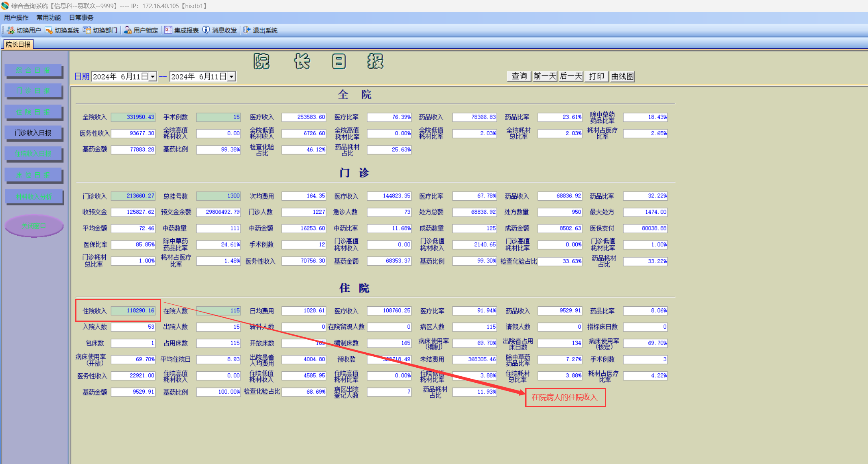This screenshot has width=868, height=464.
Task: Open 门诊收入日报 in left sidebar
Action: point(33,133)
